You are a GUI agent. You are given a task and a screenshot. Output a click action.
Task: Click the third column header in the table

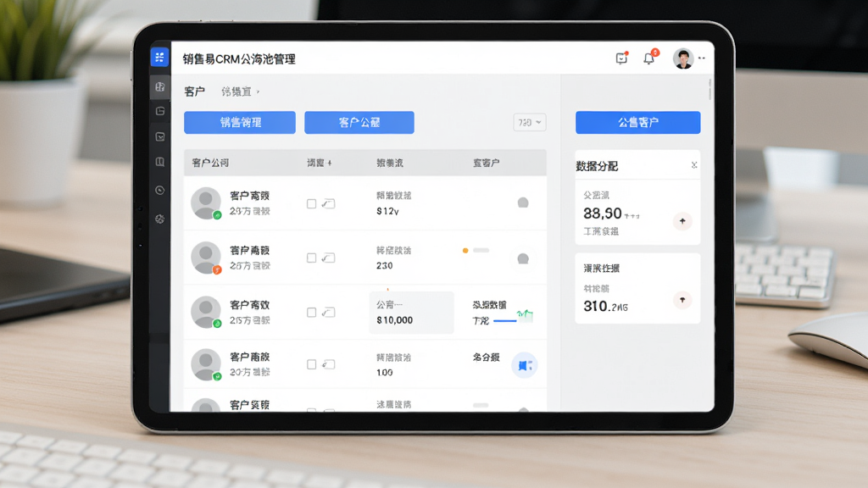coord(390,163)
